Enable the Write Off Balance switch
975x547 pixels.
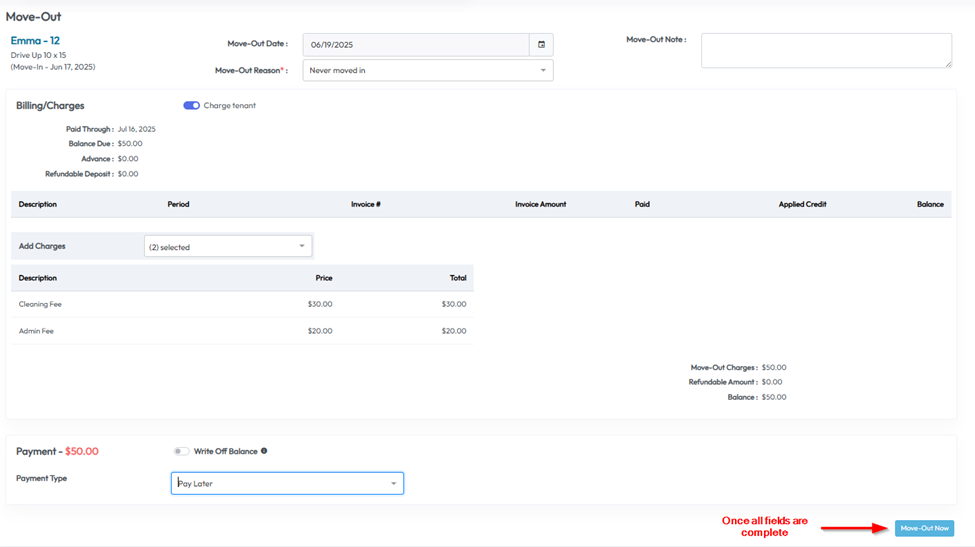[181, 451]
